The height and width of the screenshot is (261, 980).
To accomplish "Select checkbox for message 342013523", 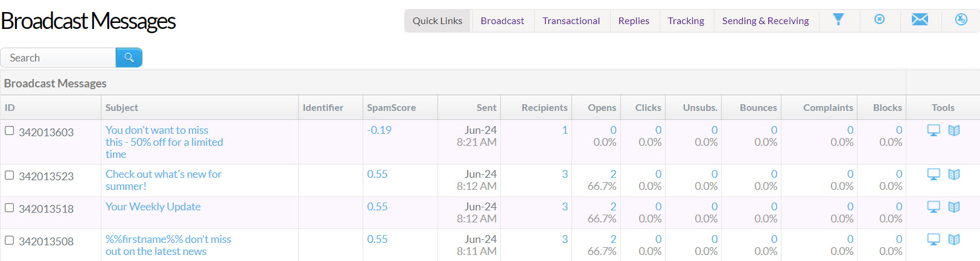I will tap(10, 175).
